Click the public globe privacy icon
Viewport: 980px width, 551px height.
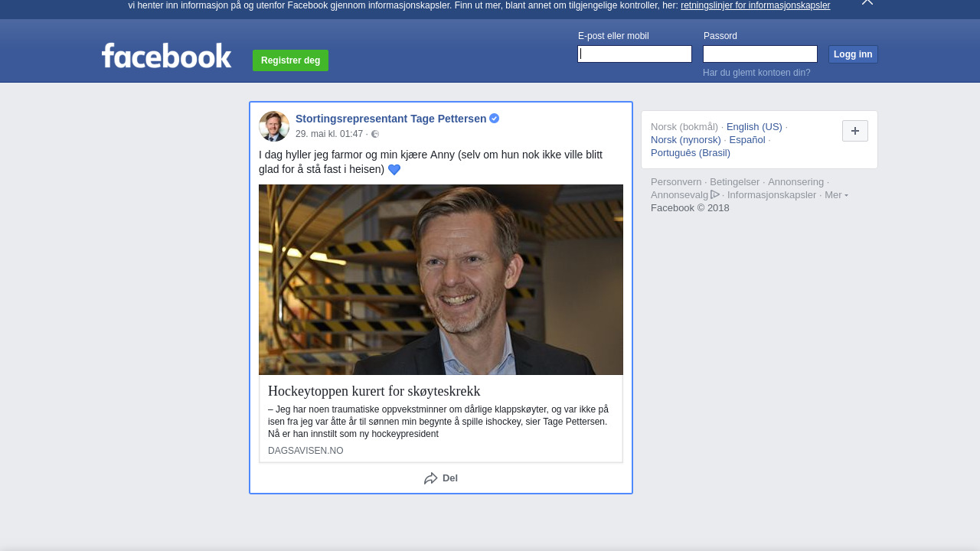pyautogui.click(x=375, y=135)
